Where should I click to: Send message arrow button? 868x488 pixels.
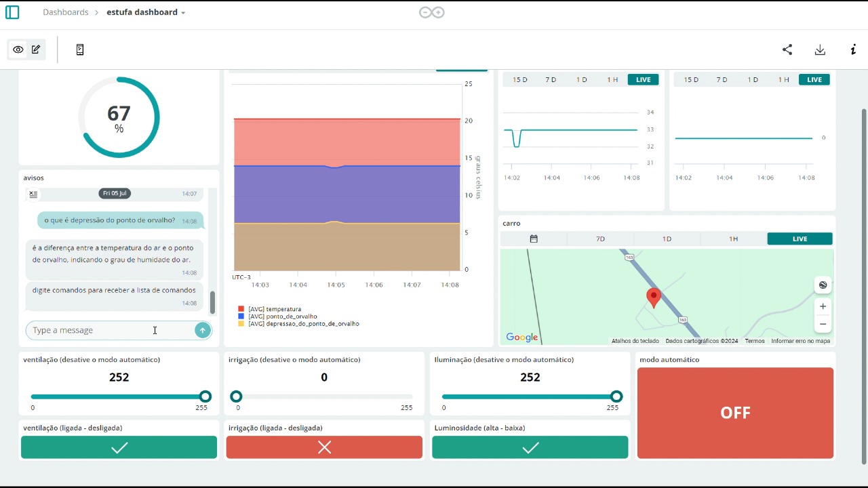[x=202, y=330]
